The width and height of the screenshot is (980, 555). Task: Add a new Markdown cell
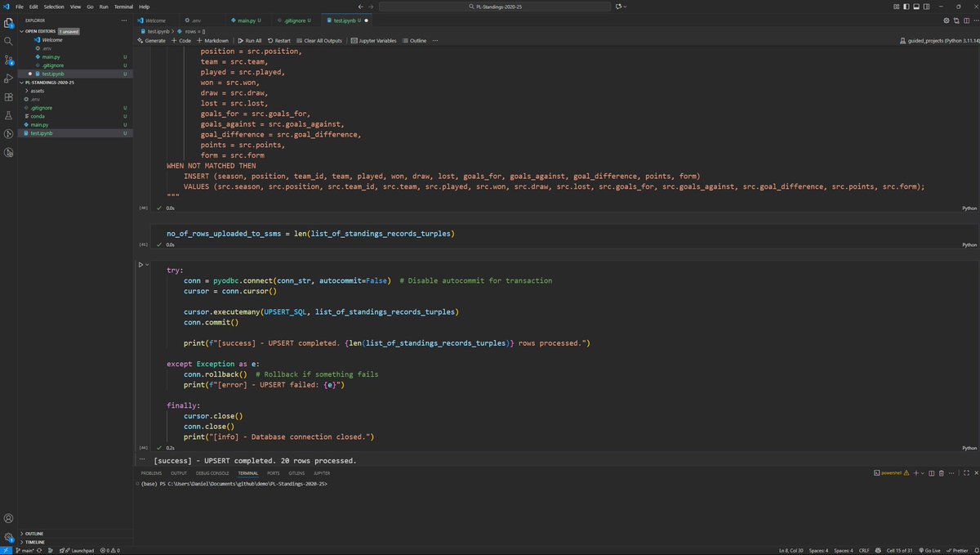[x=212, y=40]
